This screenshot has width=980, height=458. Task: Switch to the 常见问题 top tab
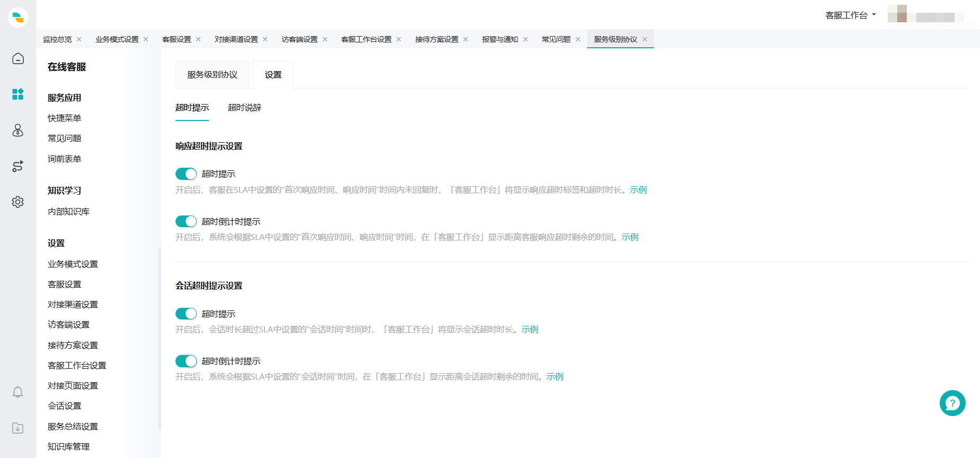(556, 39)
